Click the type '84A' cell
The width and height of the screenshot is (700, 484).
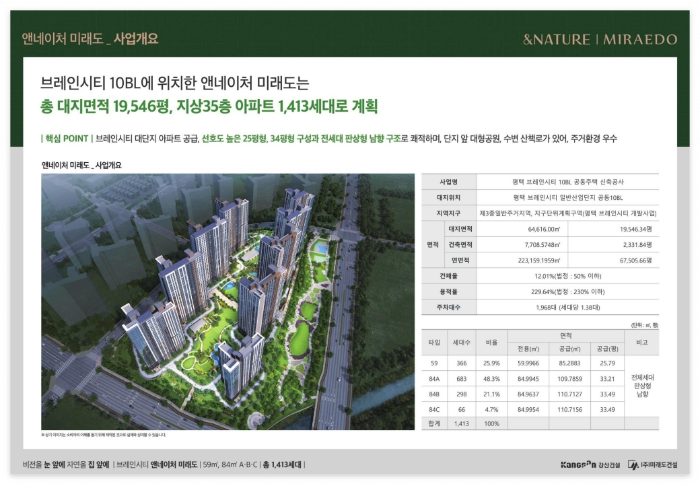click(x=434, y=379)
